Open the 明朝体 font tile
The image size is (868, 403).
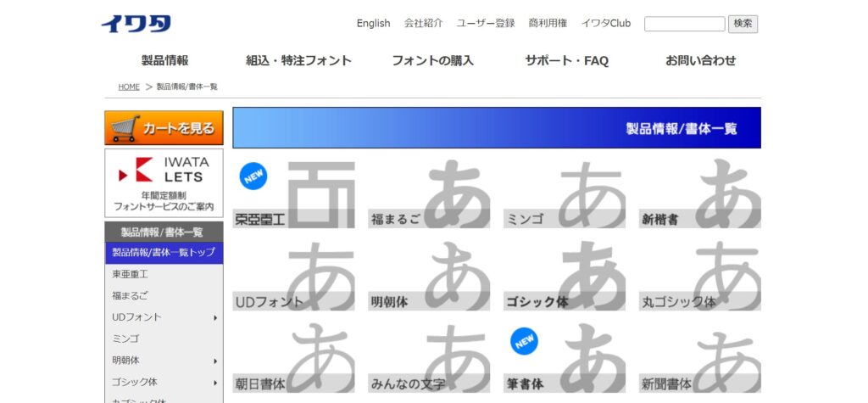pos(429,276)
